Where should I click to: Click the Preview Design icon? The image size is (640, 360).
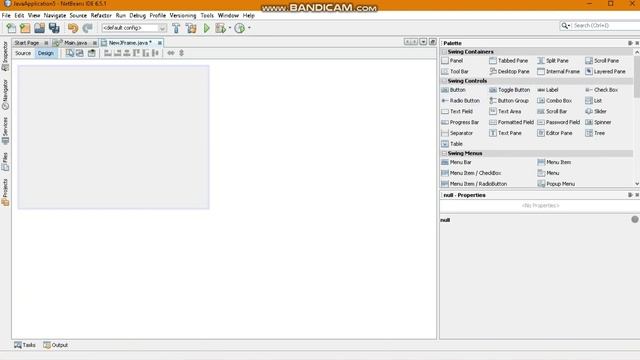pos(92,53)
